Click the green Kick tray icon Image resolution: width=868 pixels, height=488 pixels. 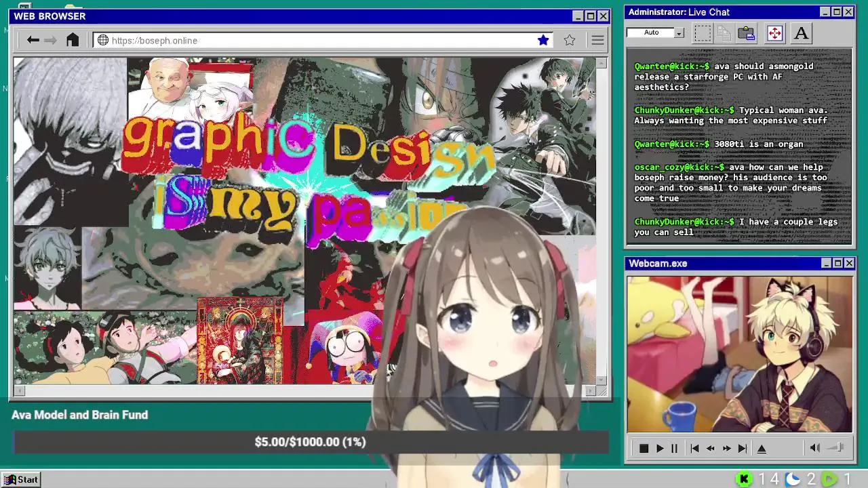[x=744, y=479]
